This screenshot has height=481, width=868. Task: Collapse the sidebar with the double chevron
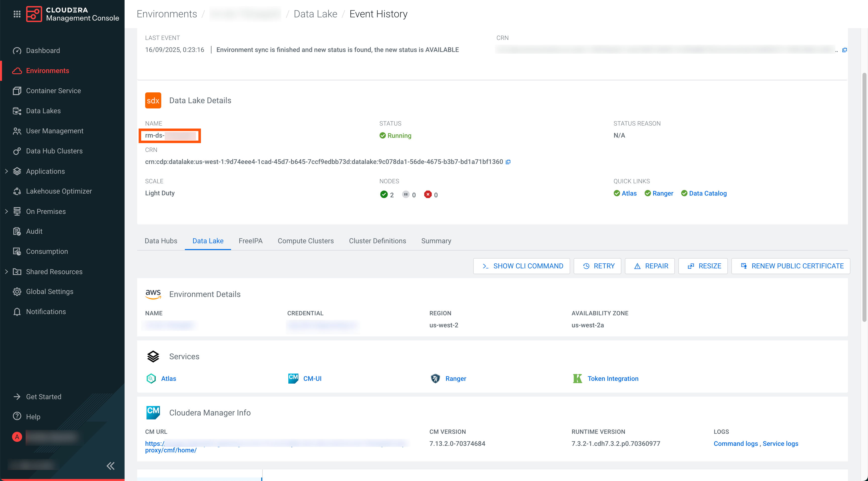pos(111,466)
